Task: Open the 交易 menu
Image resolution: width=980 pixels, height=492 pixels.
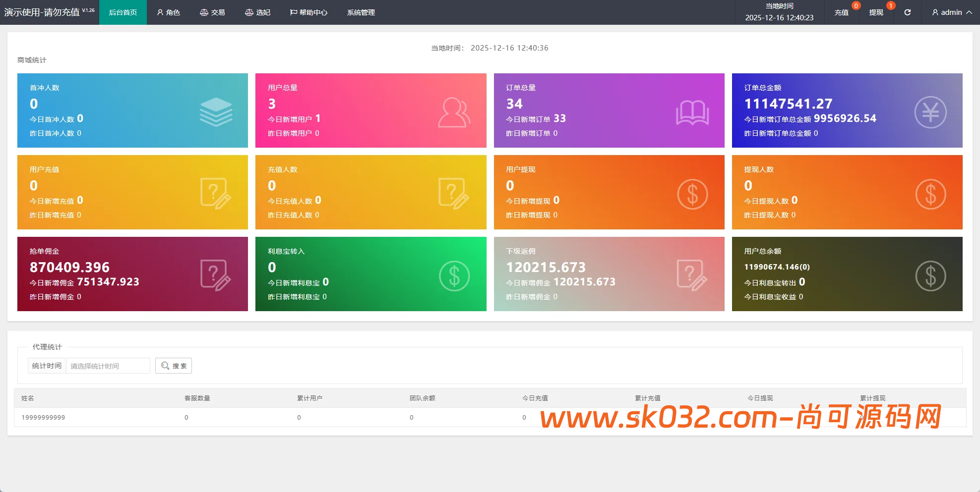Action: coord(212,12)
